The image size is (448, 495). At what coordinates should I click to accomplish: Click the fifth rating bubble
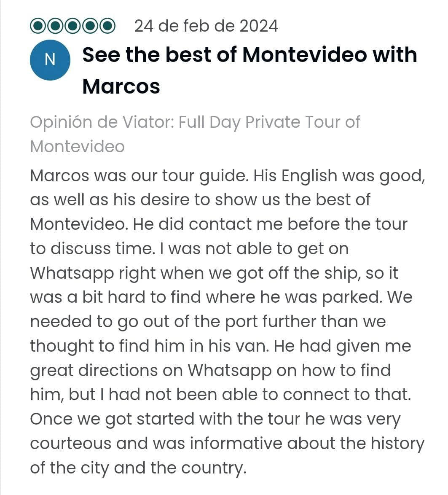(107, 26)
